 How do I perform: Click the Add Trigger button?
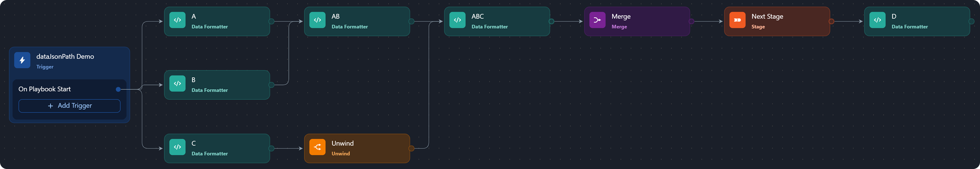pos(70,106)
